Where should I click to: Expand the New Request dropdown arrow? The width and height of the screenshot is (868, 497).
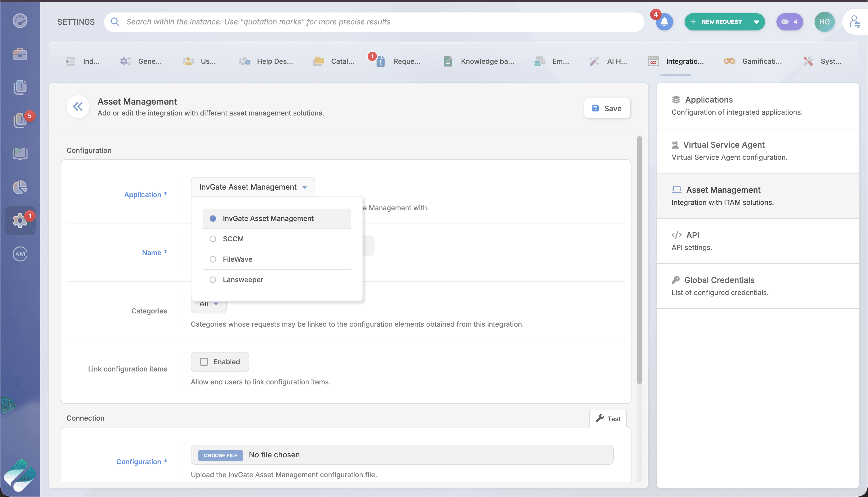756,22
